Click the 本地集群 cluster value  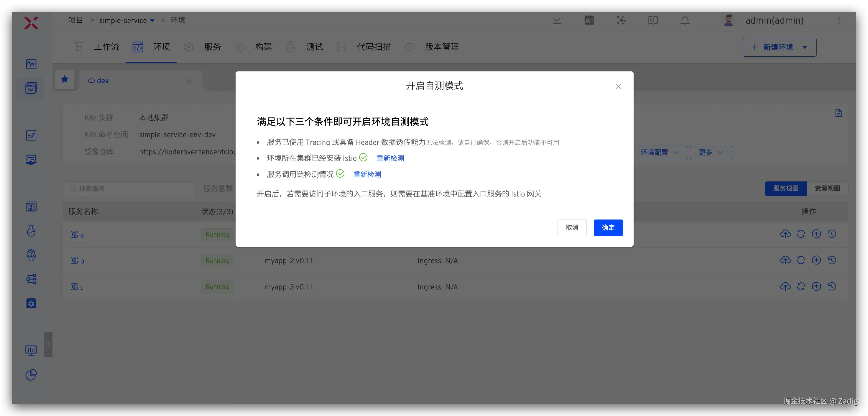tap(154, 118)
